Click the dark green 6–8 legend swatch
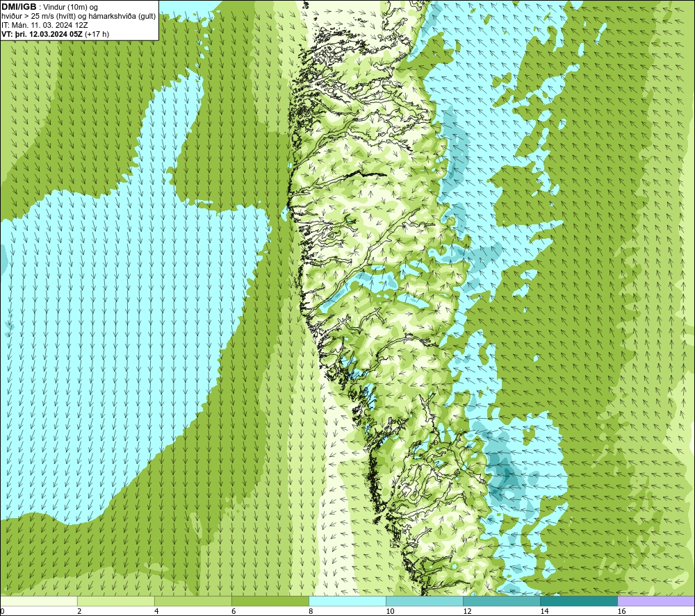Viewport: 695px width, 616px height. pos(270,601)
